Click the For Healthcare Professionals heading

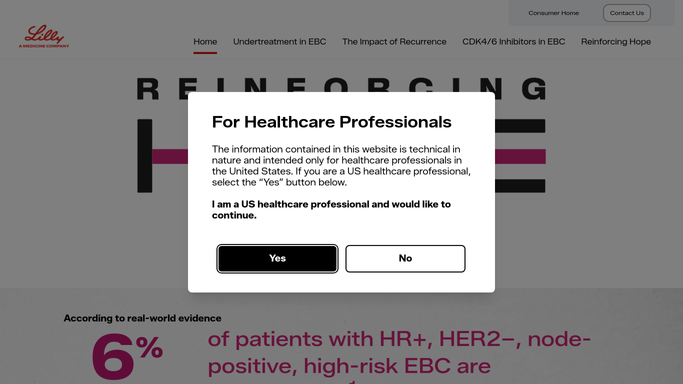coord(331,122)
